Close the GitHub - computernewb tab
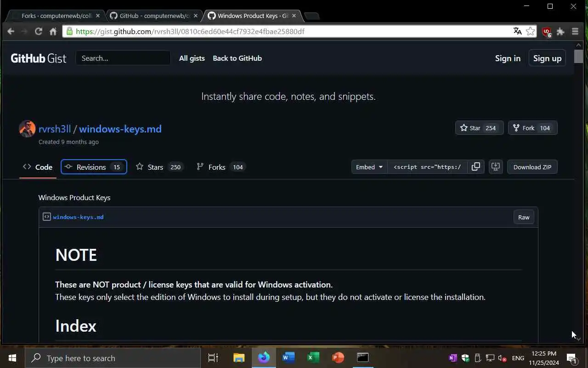588x368 pixels. coord(196,16)
